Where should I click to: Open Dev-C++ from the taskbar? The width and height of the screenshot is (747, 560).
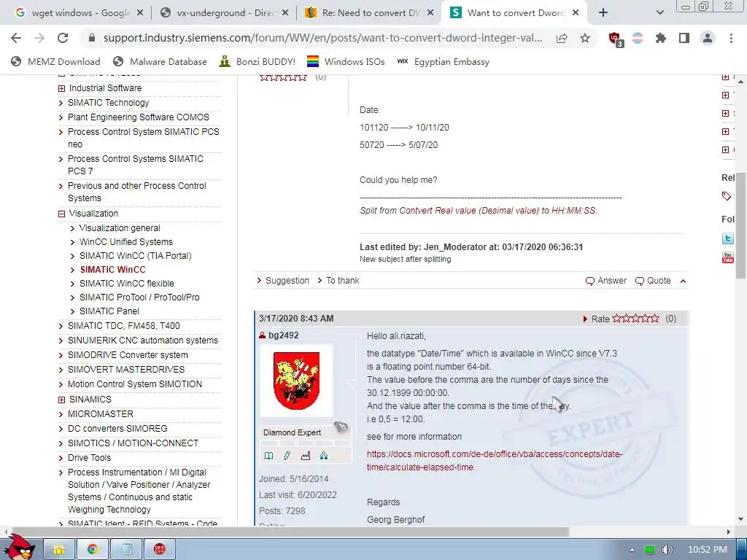point(160,550)
